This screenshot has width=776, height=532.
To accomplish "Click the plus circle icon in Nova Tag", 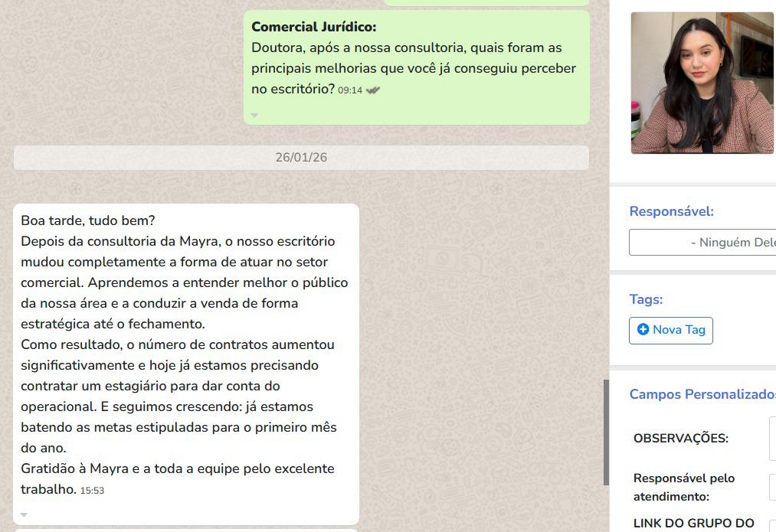I will click(643, 329).
